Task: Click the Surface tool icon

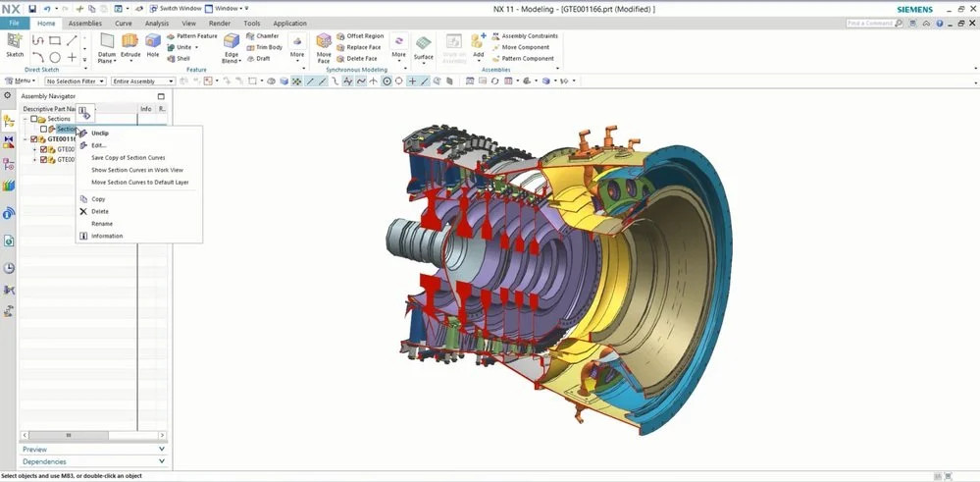Action: (x=423, y=46)
